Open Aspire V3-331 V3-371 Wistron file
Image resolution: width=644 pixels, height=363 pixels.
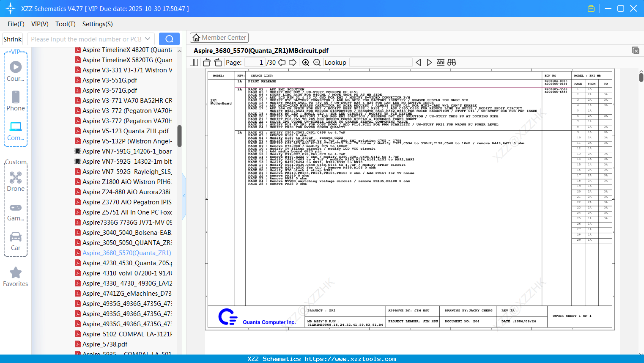click(123, 70)
